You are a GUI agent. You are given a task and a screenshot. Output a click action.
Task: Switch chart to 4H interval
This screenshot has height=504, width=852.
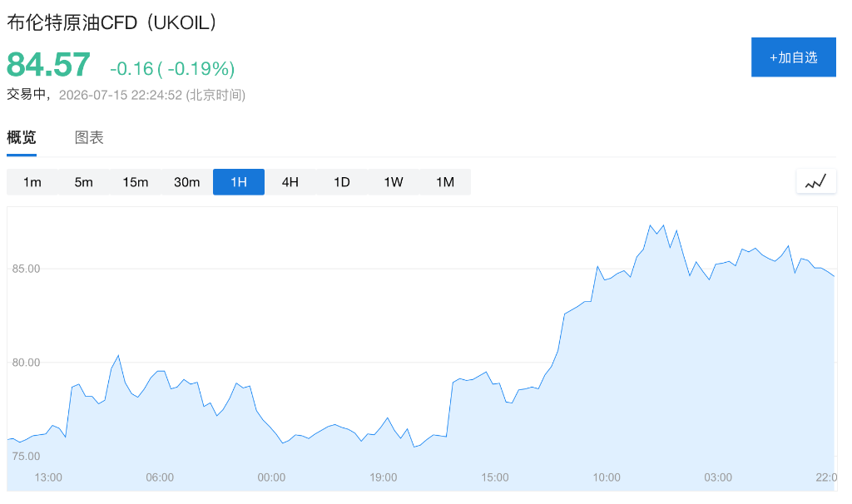pyautogui.click(x=290, y=182)
